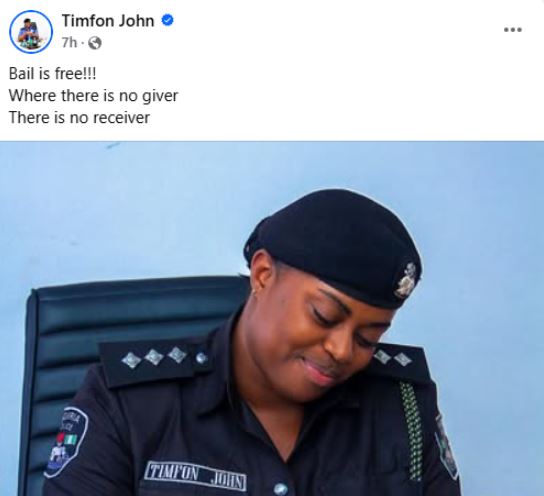This screenshot has height=496, width=544.
Task: Click the globe public audience icon
Action: (x=95, y=43)
